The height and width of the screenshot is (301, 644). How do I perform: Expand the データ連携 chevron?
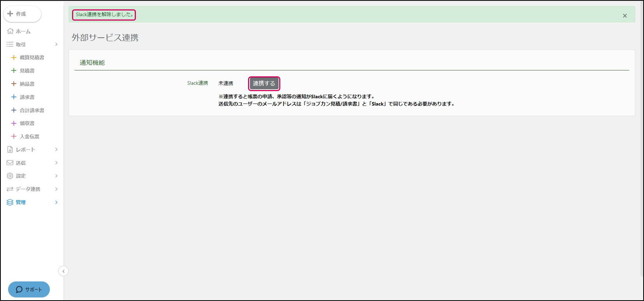[56, 189]
